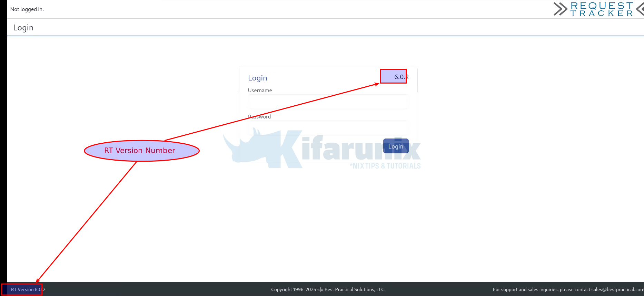The image size is (644, 296).
Task: Click the Login page heading
Action: 23,28
